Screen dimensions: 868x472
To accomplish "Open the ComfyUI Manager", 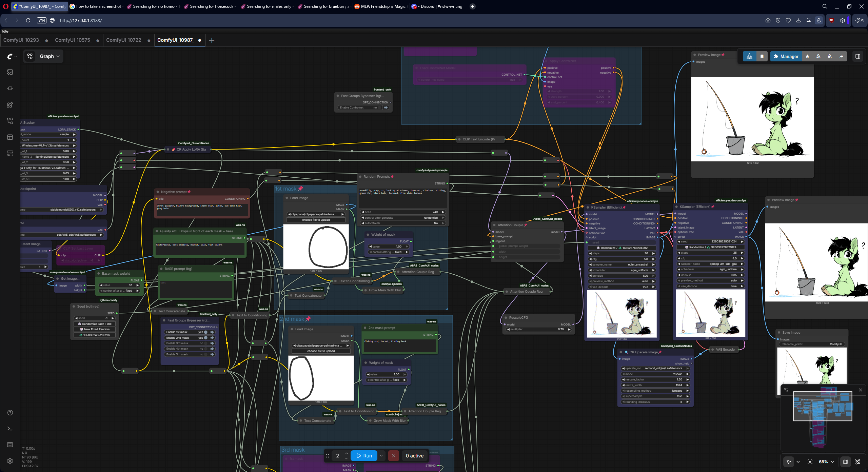I will pos(786,56).
